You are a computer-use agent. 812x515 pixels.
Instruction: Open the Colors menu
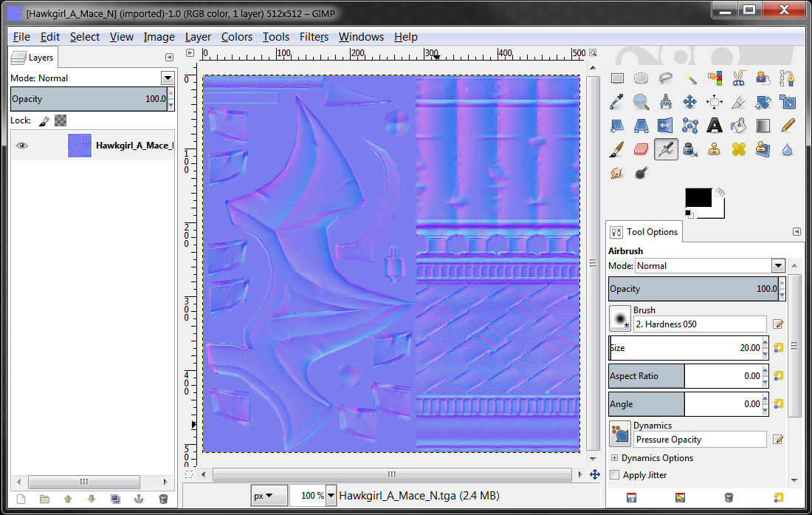[237, 37]
